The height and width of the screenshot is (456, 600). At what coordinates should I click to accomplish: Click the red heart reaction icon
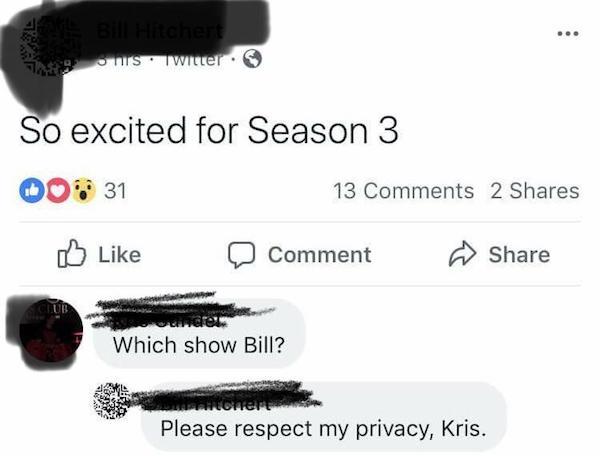[58, 190]
